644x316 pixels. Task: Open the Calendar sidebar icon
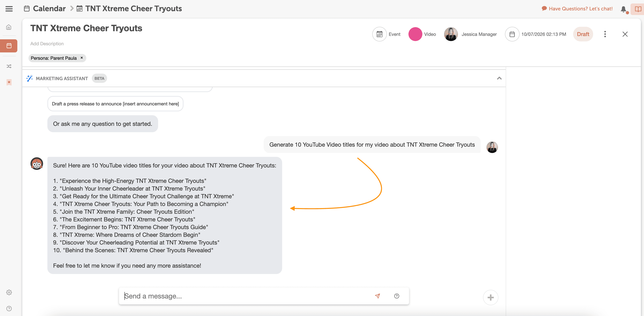(x=9, y=46)
